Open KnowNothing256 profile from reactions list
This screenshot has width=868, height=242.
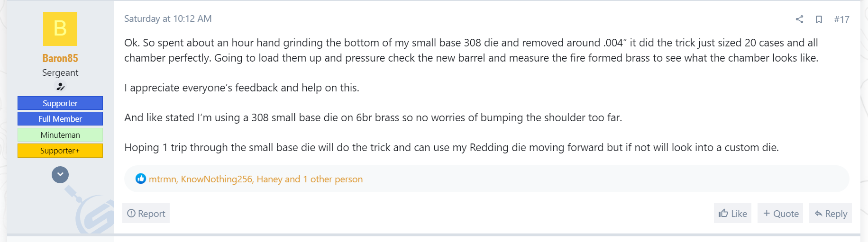tap(217, 179)
